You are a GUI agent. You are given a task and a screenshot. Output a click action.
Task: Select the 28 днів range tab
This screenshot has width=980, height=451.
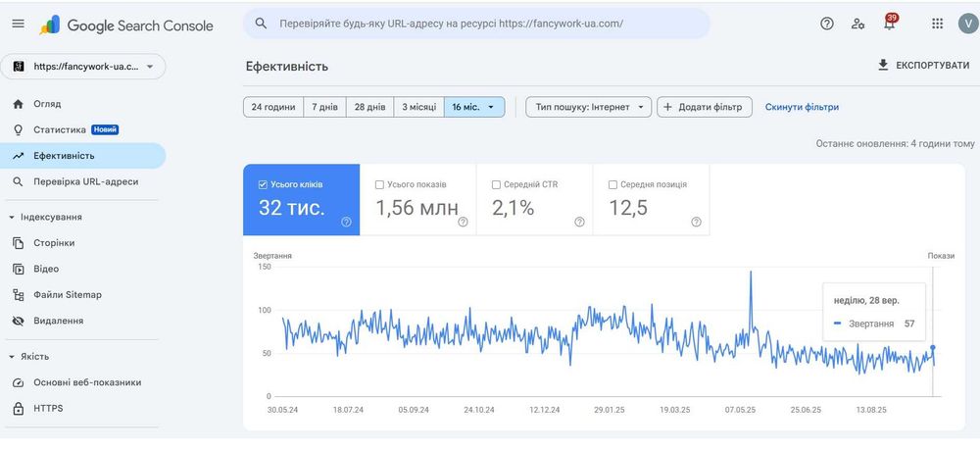coord(370,107)
